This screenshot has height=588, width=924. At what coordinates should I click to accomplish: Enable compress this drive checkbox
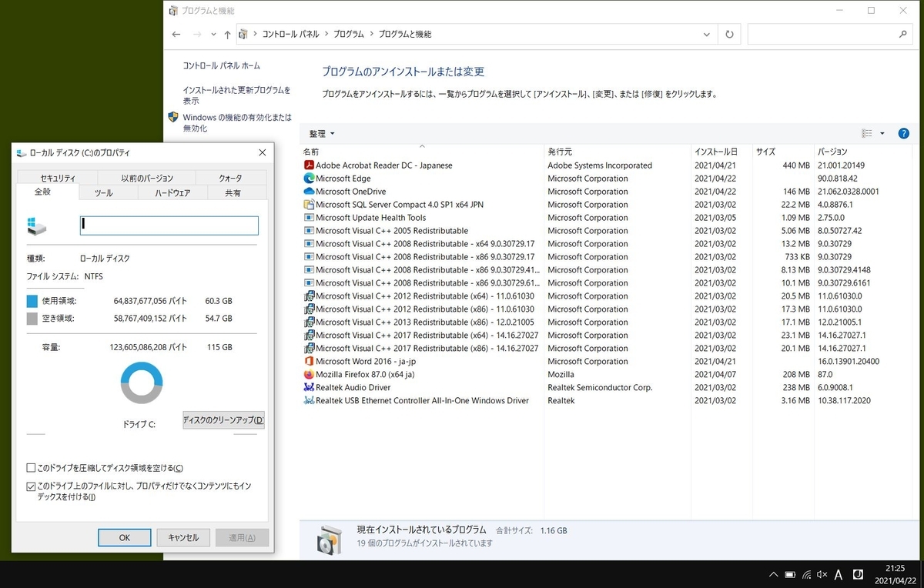[x=31, y=468]
